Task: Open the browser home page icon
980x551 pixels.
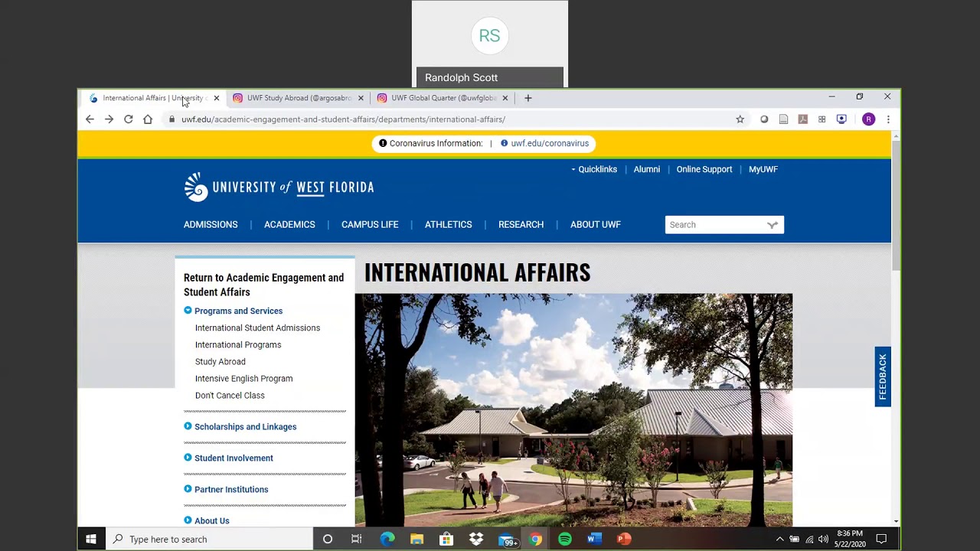Action: [x=148, y=119]
